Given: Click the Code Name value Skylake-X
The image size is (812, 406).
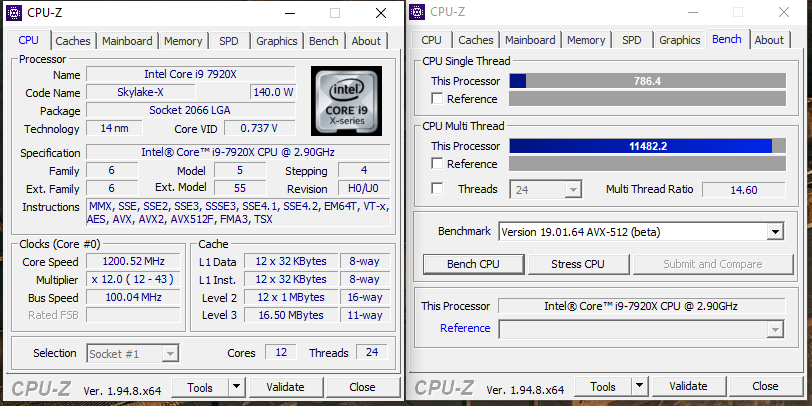Looking at the screenshot, I should coord(140,92).
